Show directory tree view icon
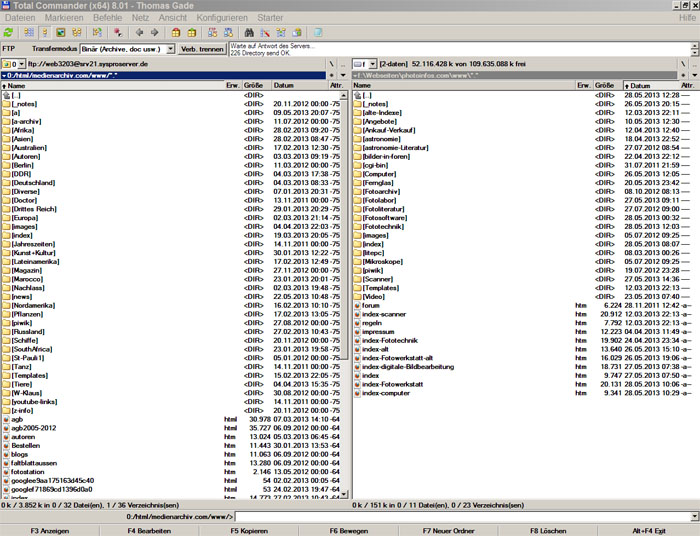 pyautogui.click(x=77, y=33)
